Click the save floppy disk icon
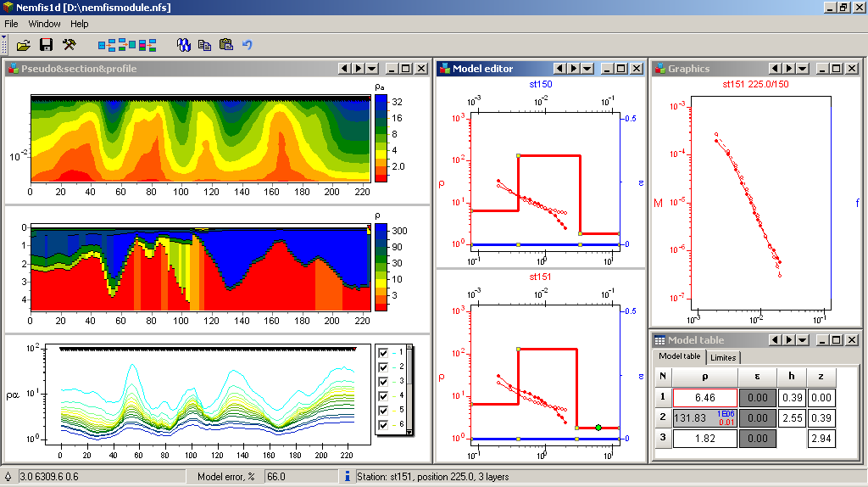868x487 pixels. (47, 44)
